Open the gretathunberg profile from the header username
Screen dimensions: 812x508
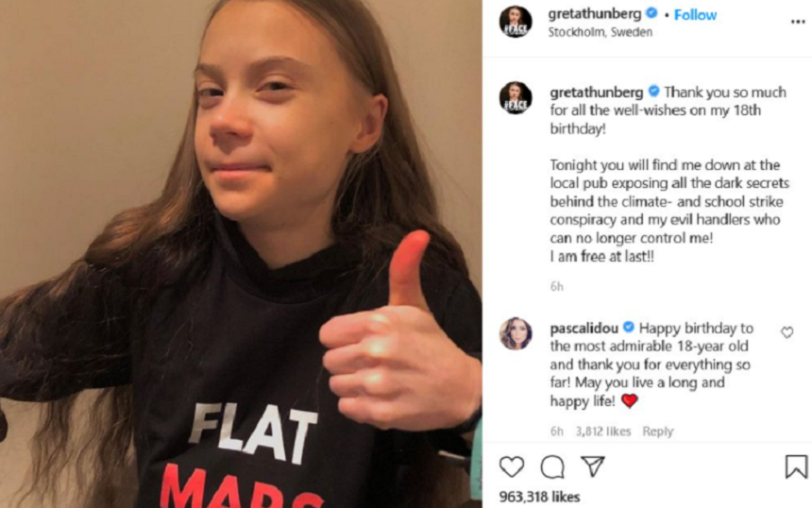pyautogui.click(x=595, y=14)
